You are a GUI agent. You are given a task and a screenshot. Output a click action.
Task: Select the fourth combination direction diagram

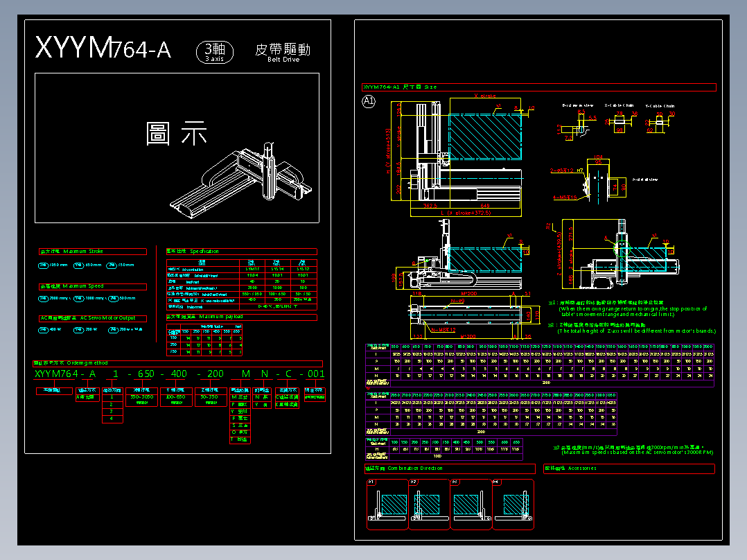click(513, 505)
